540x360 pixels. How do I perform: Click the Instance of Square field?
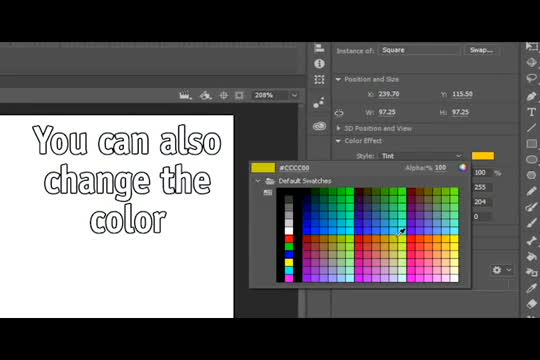tap(419, 50)
